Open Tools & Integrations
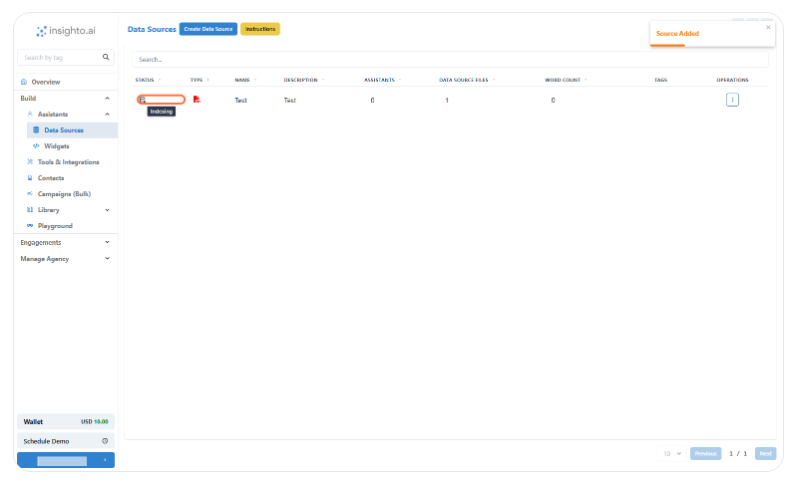 coord(68,162)
